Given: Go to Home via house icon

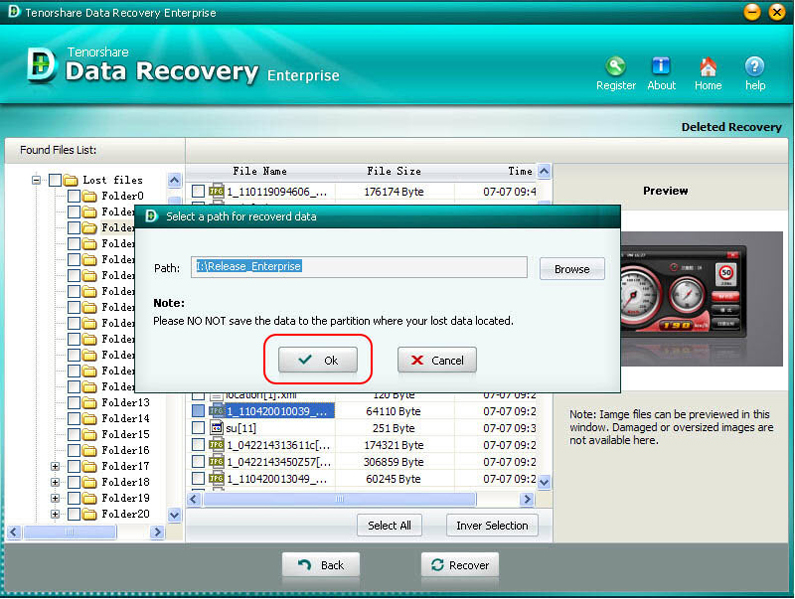Looking at the screenshot, I should click(x=708, y=67).
